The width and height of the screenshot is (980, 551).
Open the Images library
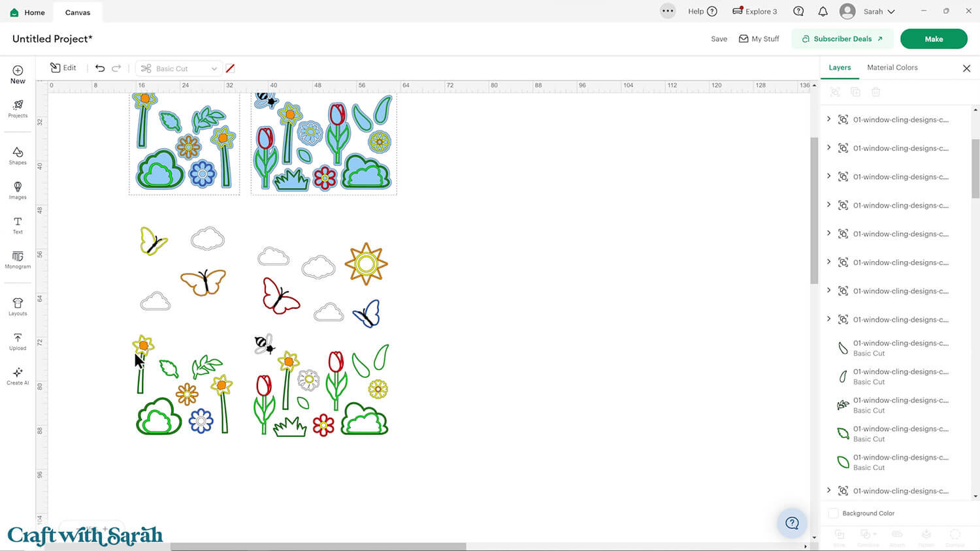click(18, 190)
